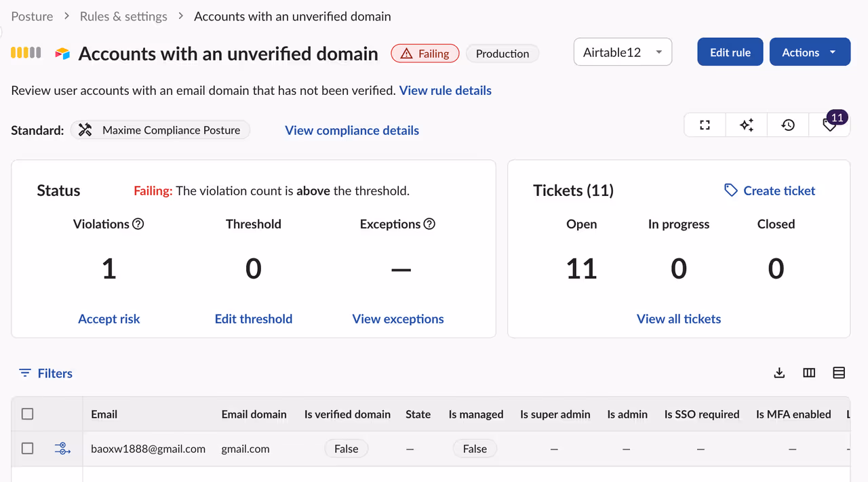This screenshot has width=868, height=482.
Task: Click the fullscreen expand icon
Action: pos(705,125)
